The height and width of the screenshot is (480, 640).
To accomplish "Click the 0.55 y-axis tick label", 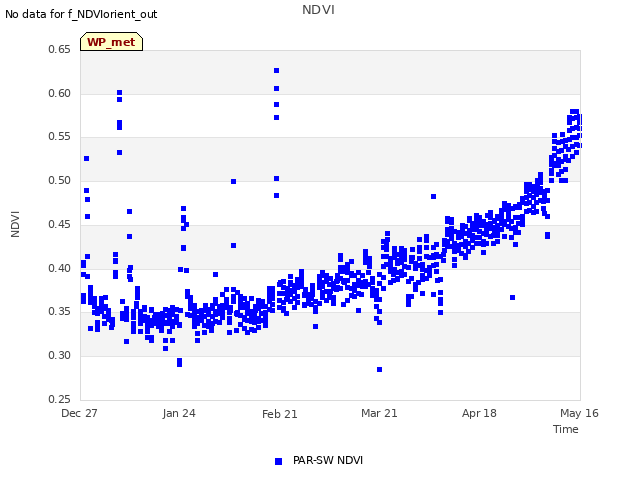I will (60, 137).
